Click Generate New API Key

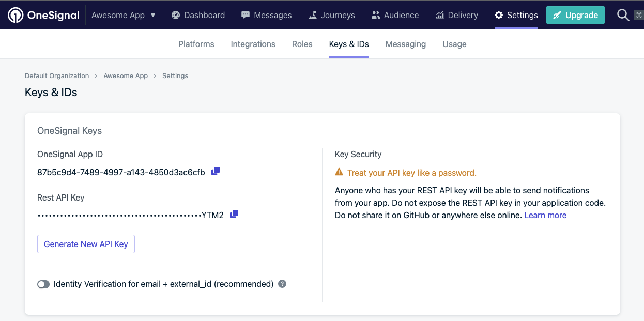[86, 244]
